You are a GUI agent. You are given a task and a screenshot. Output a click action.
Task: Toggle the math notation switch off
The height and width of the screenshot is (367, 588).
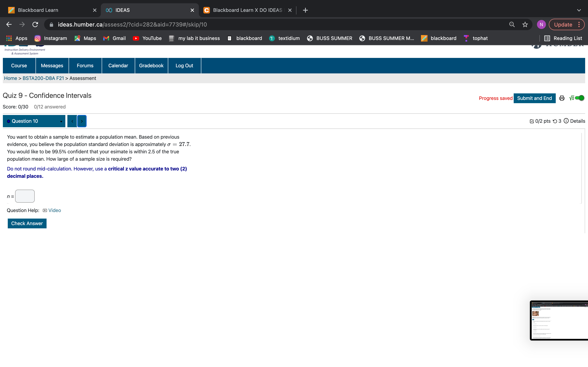point(579,98)
